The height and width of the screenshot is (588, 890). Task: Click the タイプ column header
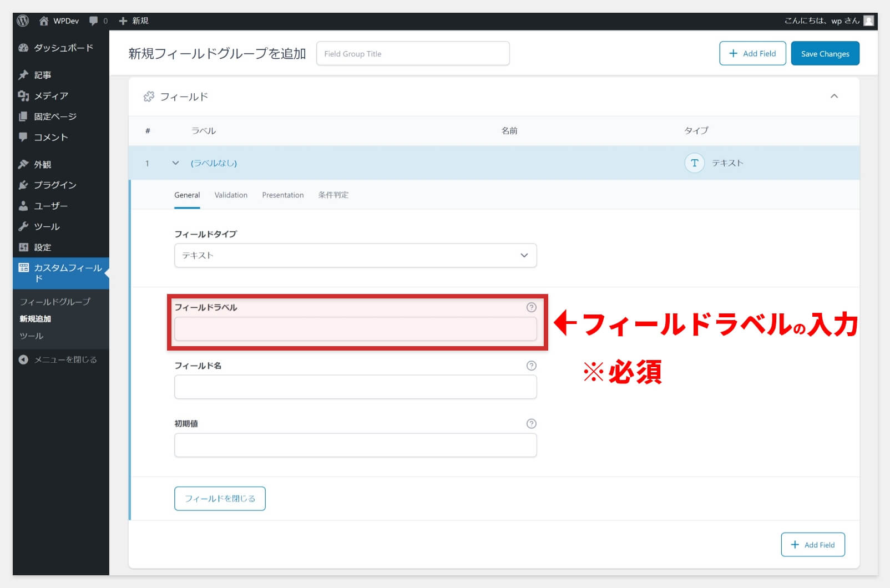[x=696, y=131]
